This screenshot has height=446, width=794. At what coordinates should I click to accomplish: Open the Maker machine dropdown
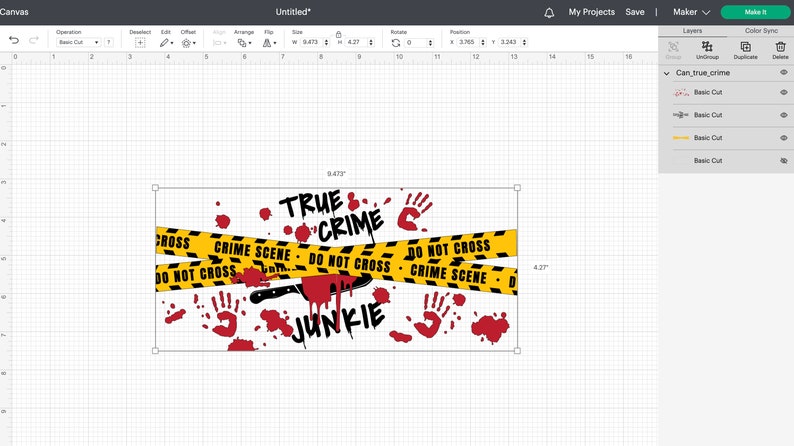(x=691, y=12)
